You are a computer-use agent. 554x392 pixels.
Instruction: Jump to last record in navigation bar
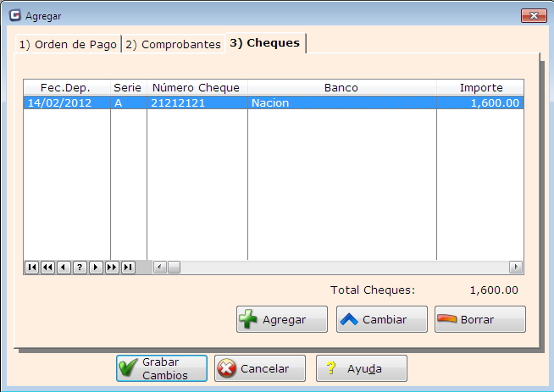128,268
